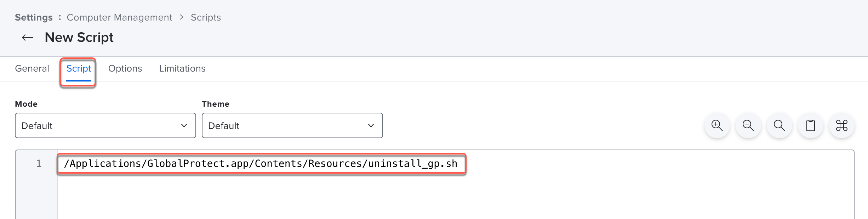Click the Scripts breadcrumb link

tap(206, 17)
